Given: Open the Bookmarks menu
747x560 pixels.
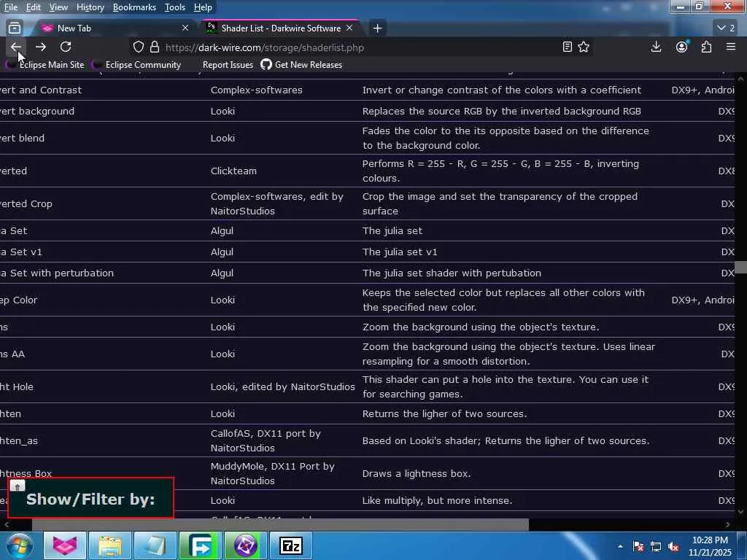Looking at the screenshot, I should click(x=134, y=7).
